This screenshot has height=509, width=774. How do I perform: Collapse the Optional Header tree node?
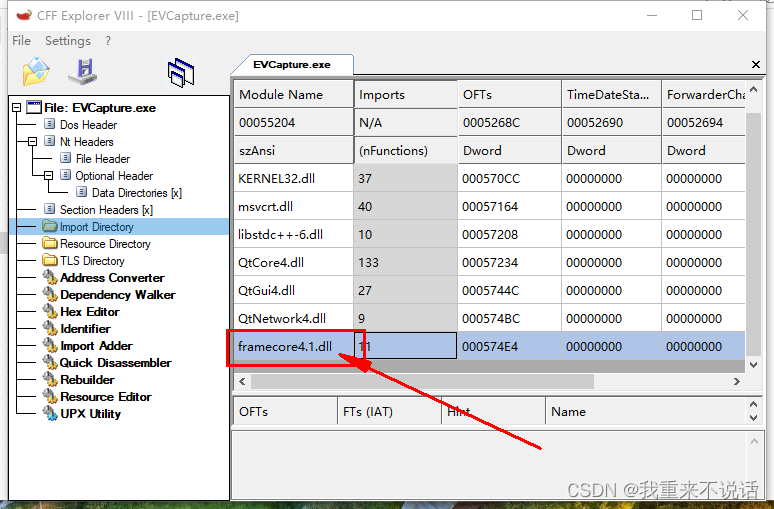[48, 175]
